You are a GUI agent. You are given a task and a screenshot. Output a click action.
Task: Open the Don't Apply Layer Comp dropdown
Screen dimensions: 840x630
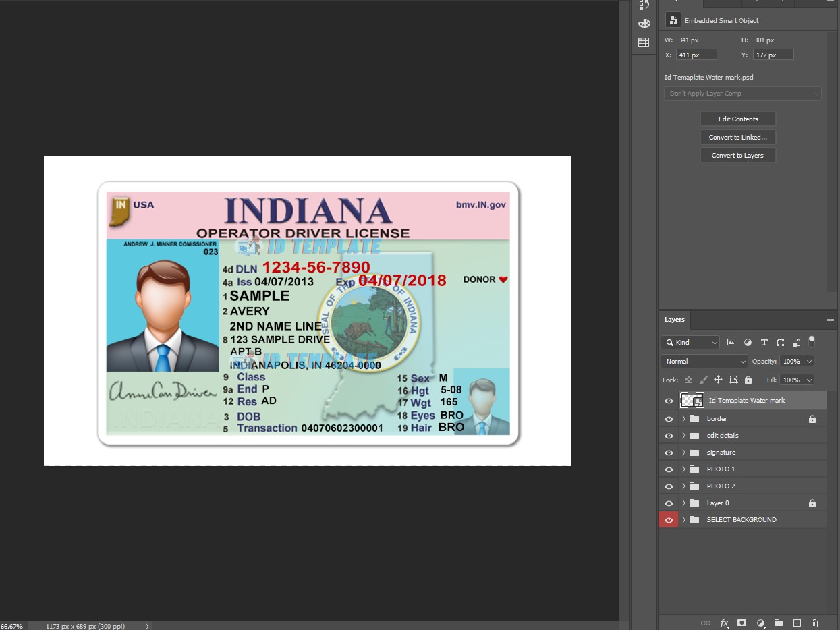click(x=742, y=94)
